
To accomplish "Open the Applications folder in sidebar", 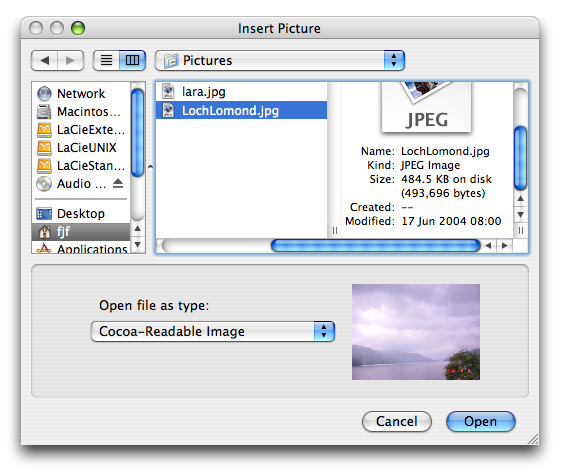I will pos(81,248).
